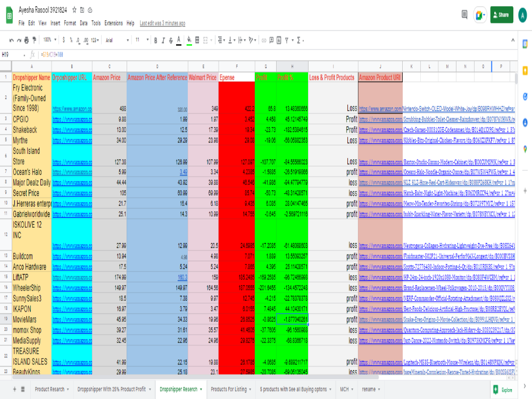Open Nintendo-Switch-OLED Amazon product link
This screenshot has width=532, height=399.
[x=437, y=109]
